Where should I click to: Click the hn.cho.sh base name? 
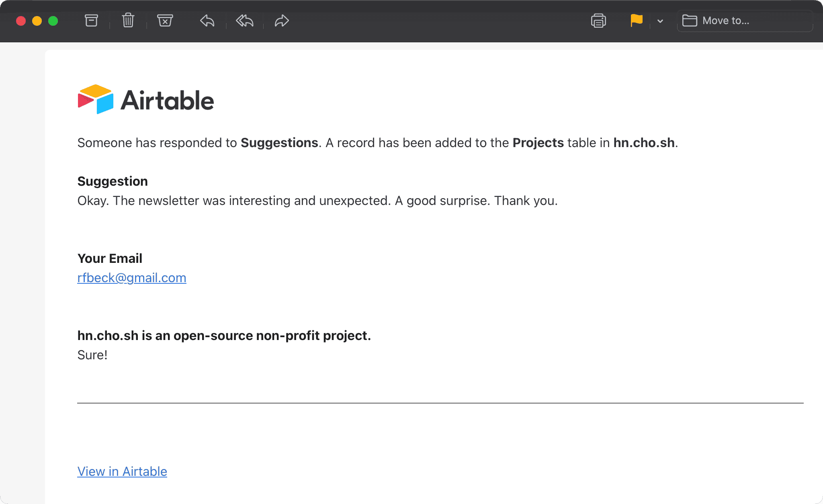pyautogui.click(x=644, y=143)
